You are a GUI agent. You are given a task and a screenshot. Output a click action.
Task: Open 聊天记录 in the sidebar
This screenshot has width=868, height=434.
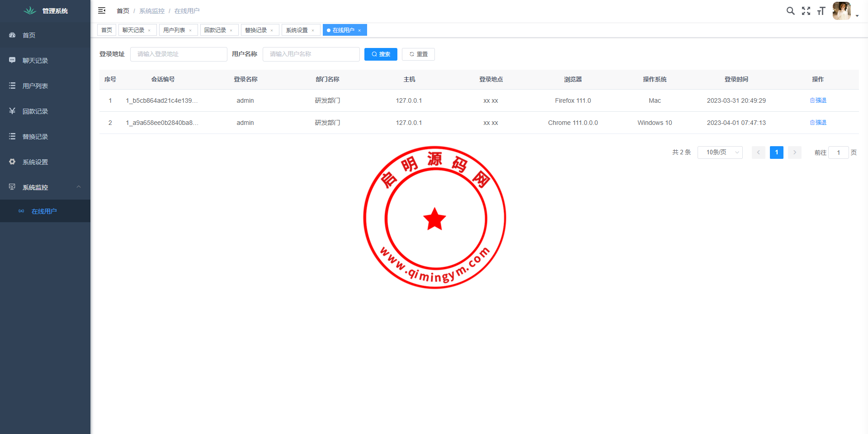point(35,61)
